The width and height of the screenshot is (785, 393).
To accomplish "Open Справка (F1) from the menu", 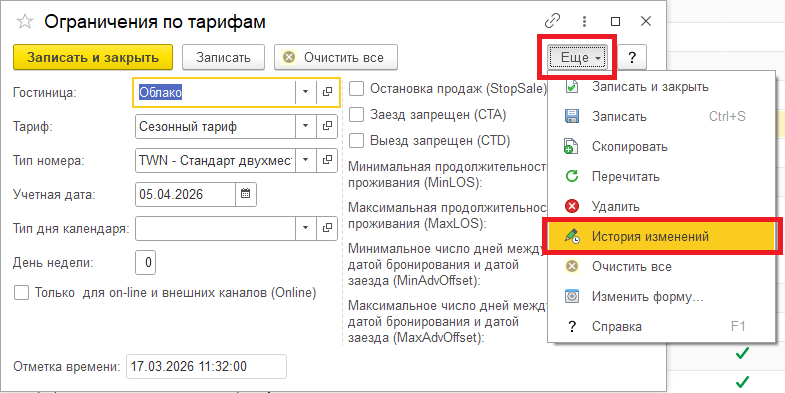I will pyautogui.click(x=662, y=327).
